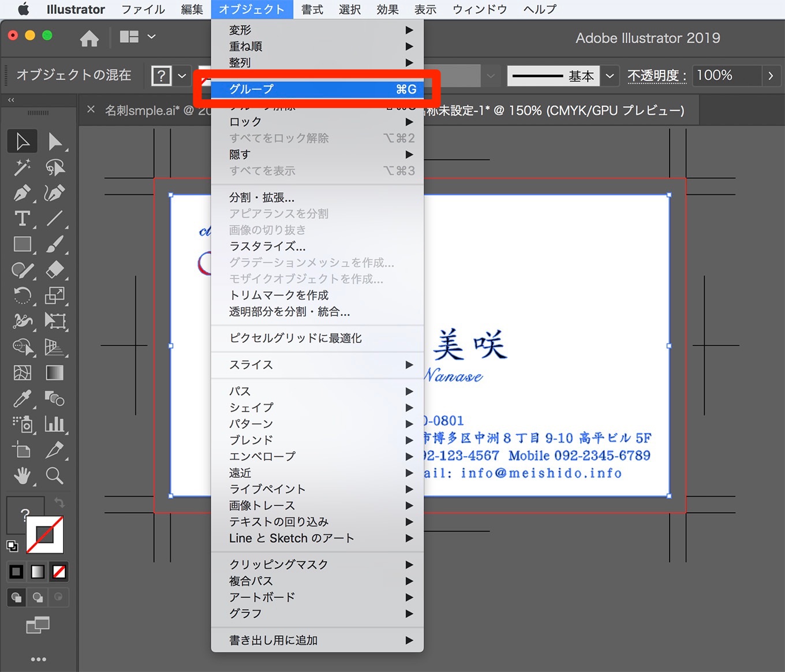Image resolution: width=785 pixels, height=672 pixels.
Task: Swap fill and stroke arrows
Action: 59,502
